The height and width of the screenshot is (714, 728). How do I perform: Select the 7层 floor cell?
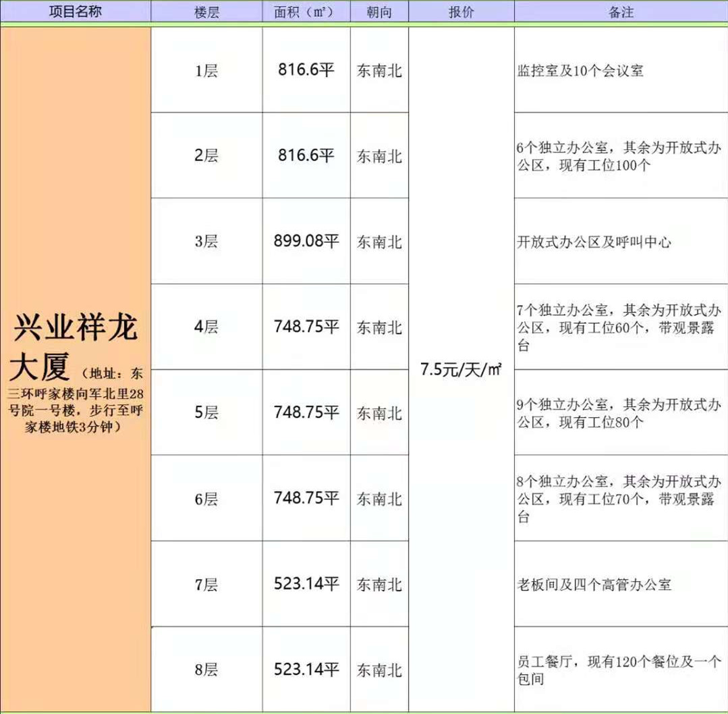coord(206,584)
